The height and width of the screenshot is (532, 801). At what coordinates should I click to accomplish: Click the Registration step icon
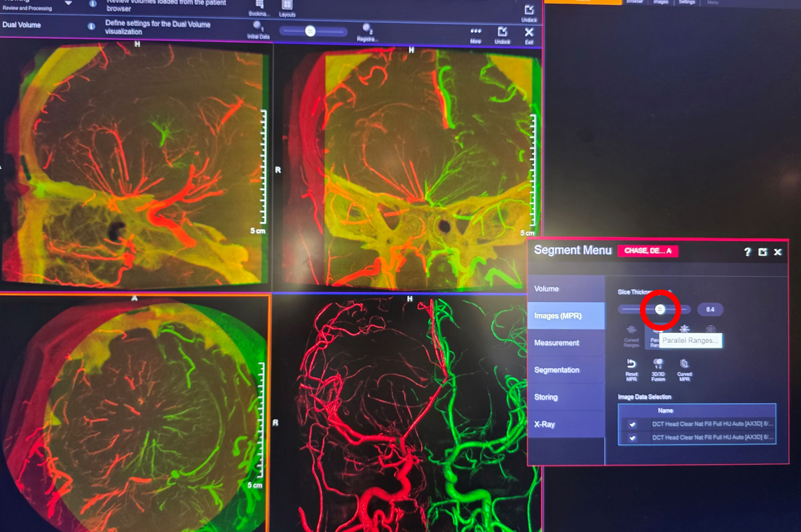[367, 29]
